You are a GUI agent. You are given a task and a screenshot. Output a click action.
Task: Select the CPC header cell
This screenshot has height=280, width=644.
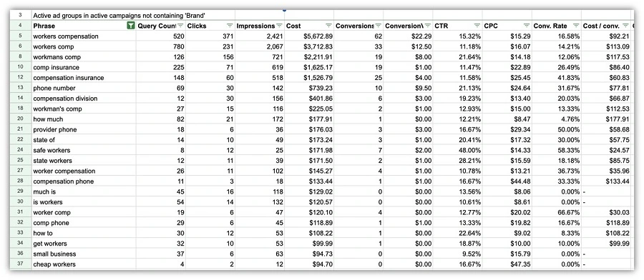[507, 26]
